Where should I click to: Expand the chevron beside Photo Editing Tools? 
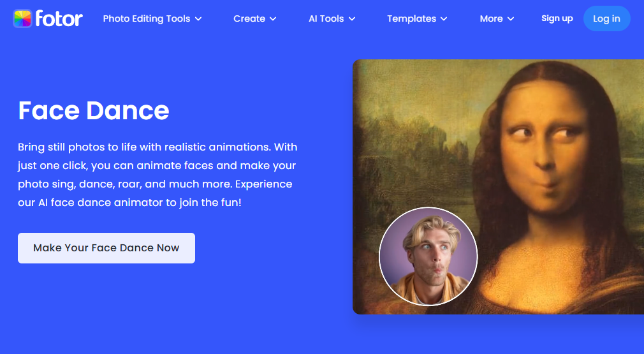coord(198,19)
